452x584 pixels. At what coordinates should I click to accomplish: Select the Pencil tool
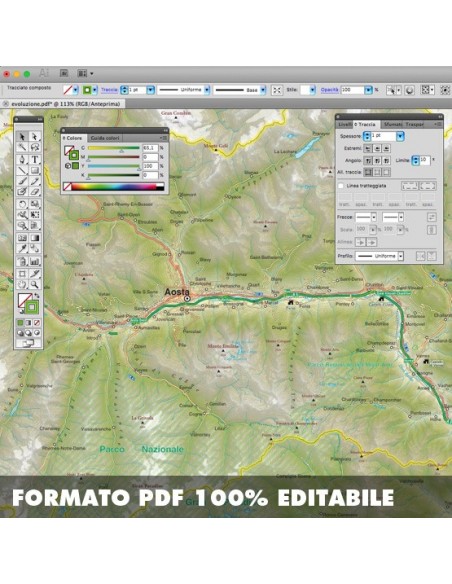click(x=35, y=181)
